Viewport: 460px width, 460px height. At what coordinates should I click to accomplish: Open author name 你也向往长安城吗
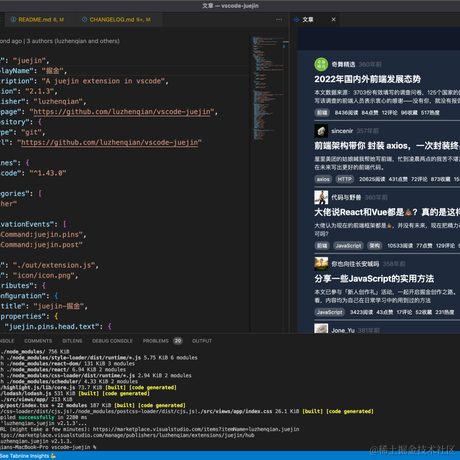(355, 264)
